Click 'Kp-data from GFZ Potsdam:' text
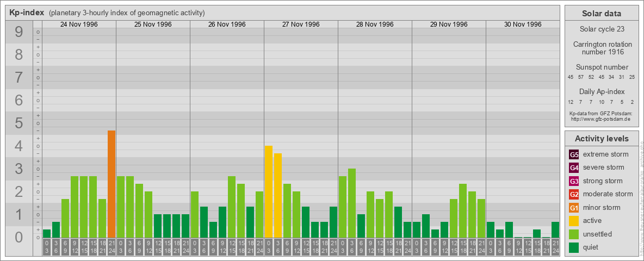 [601, 113]
